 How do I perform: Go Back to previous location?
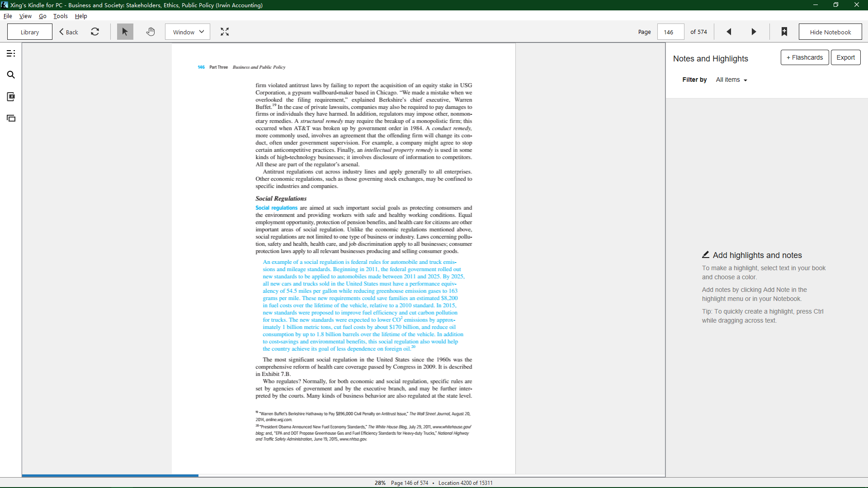tap(69, 32)
